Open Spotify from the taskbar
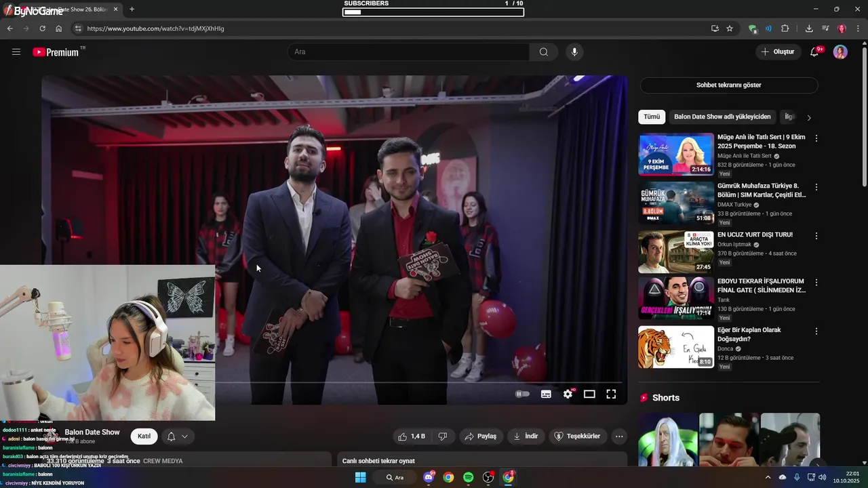868x488 pixels. pyautogui.click(x=468, y=477)
